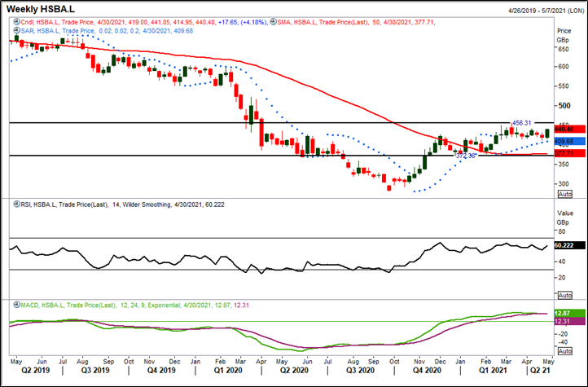Select the red 377.71 SMA value tag

[569, 153]
